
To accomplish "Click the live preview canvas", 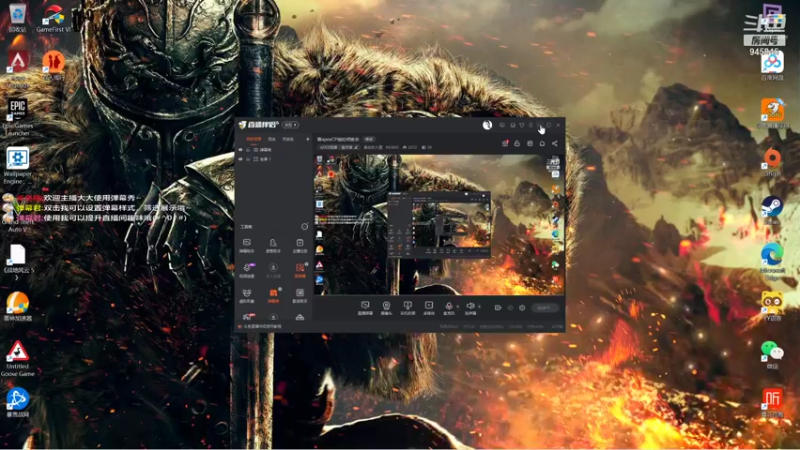I will tap(439, 224).
